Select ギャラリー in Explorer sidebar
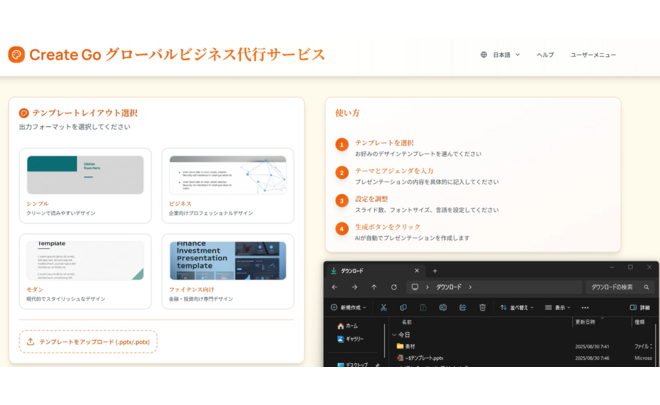Screen dimensions: 660x405 (354, 339)
